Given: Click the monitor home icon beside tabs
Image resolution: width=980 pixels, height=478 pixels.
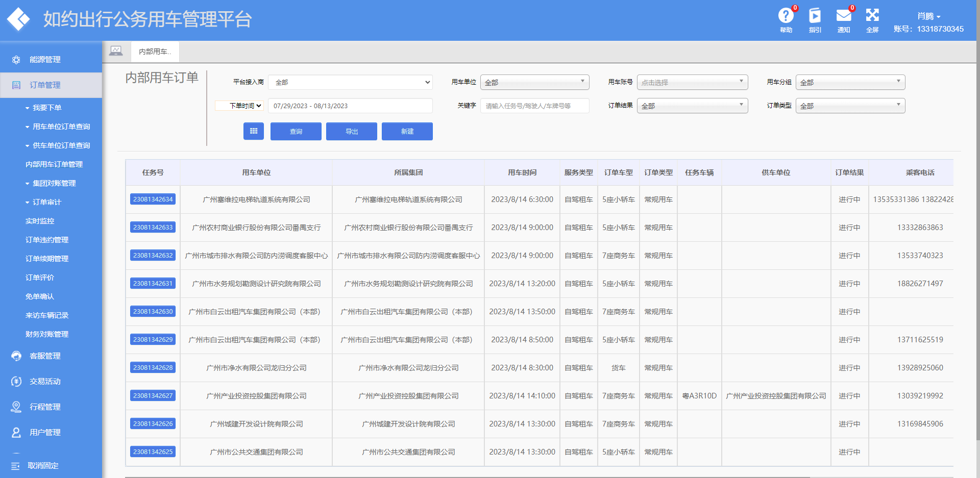Looking at the screenshot, I should [116, 51].
